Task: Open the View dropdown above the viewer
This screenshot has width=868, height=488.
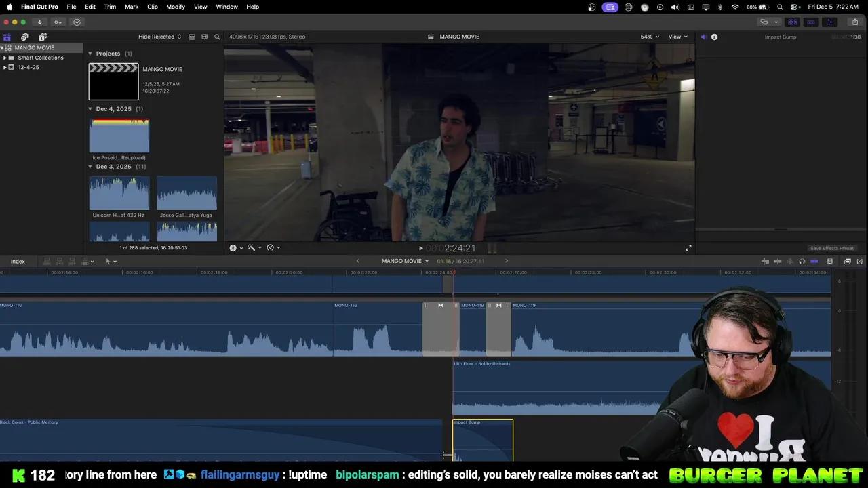Action: click(676, 37)
